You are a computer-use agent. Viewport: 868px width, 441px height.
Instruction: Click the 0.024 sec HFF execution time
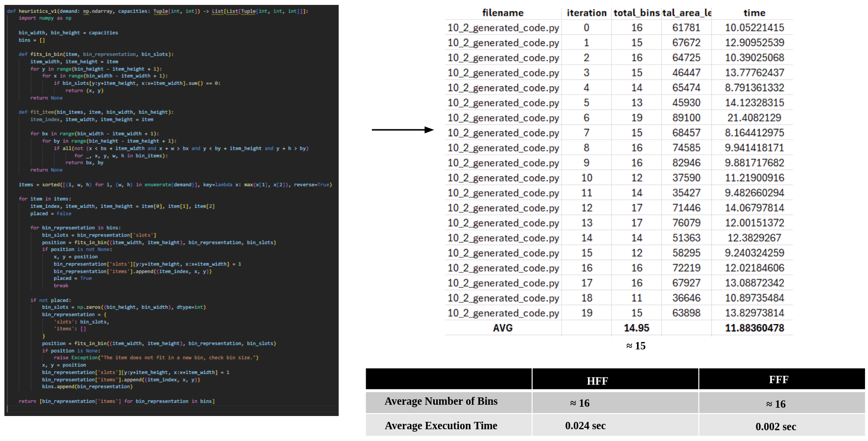pyautogui.click(x=585, y=426)
